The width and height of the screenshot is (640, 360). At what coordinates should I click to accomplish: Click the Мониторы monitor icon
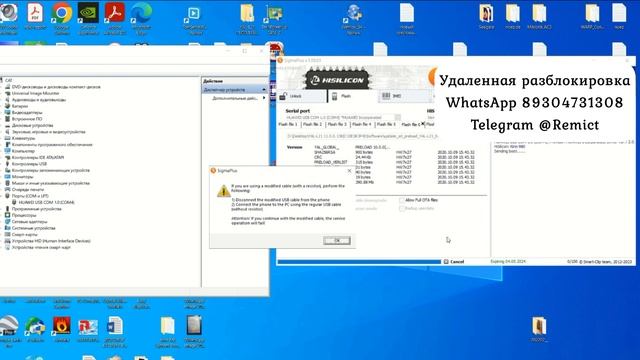[7, 177]
